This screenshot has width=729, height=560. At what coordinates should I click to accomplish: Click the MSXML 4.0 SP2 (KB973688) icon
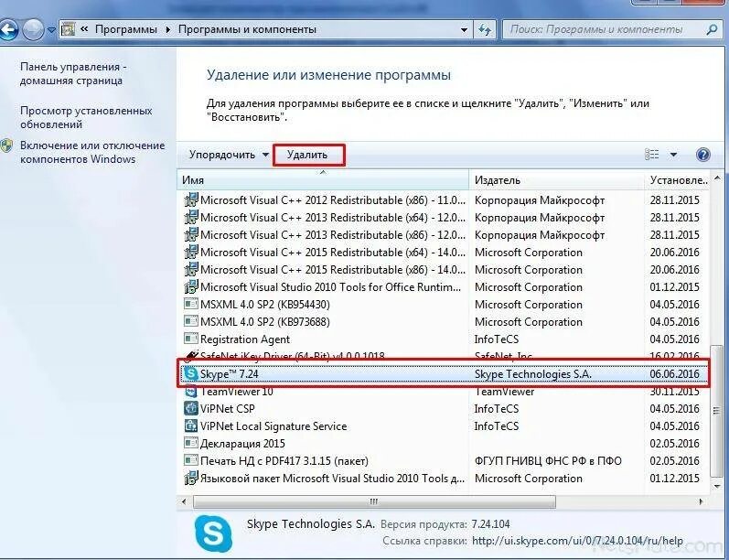pos(191,321)
